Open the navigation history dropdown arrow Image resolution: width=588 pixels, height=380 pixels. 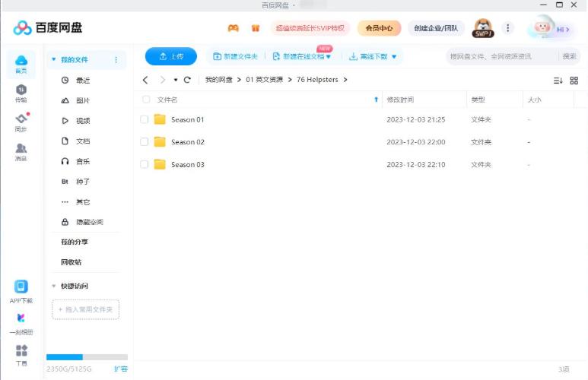[176, 80]
